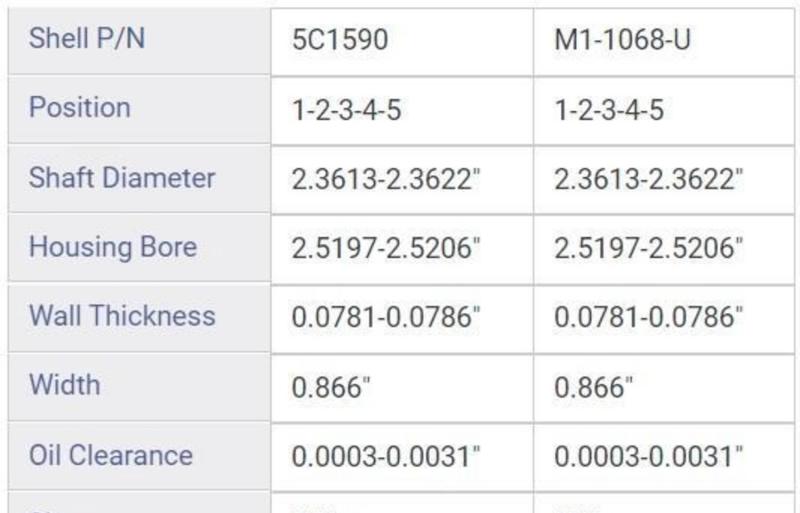Viewport: 800px width, 513px height.
Task: Click the Wall Thickness row label
Action: point(122,316)
